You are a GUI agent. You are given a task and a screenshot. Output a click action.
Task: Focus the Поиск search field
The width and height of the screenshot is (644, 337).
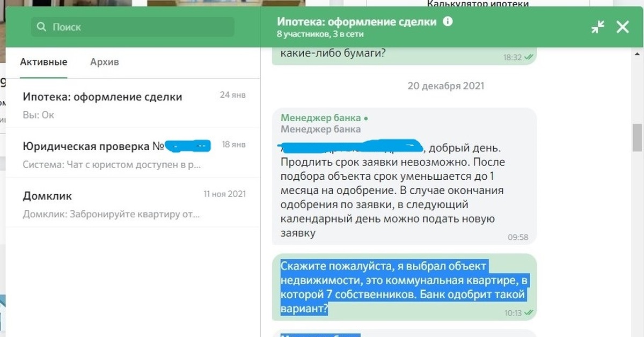(133, 27)
